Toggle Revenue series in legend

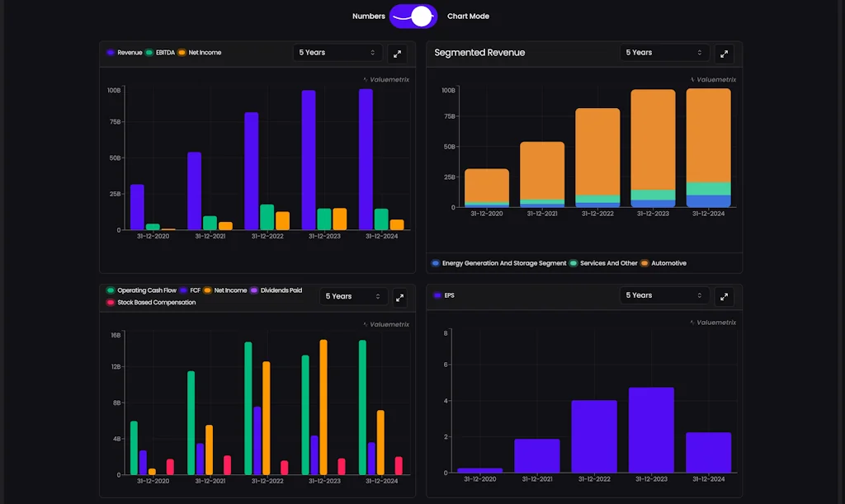coord(124,53)
